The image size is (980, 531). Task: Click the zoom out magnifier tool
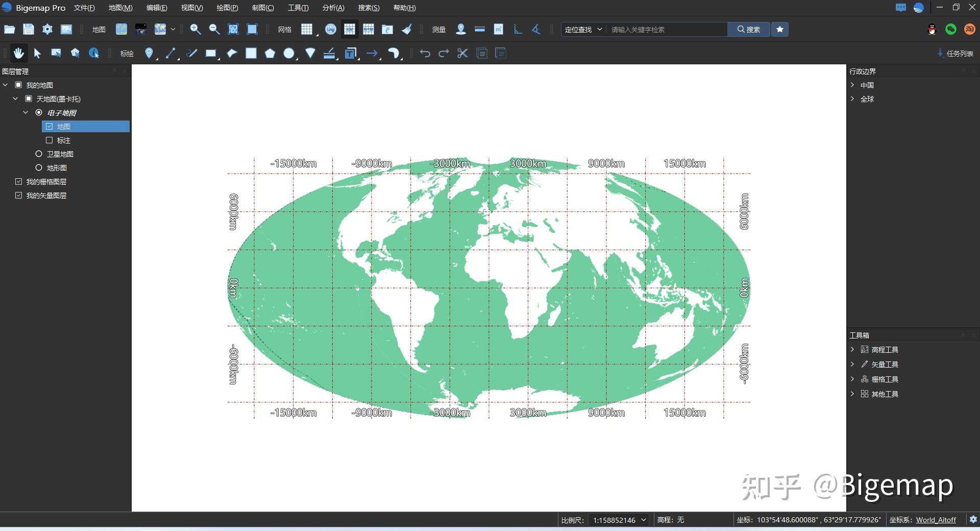(x=214, y=29)
